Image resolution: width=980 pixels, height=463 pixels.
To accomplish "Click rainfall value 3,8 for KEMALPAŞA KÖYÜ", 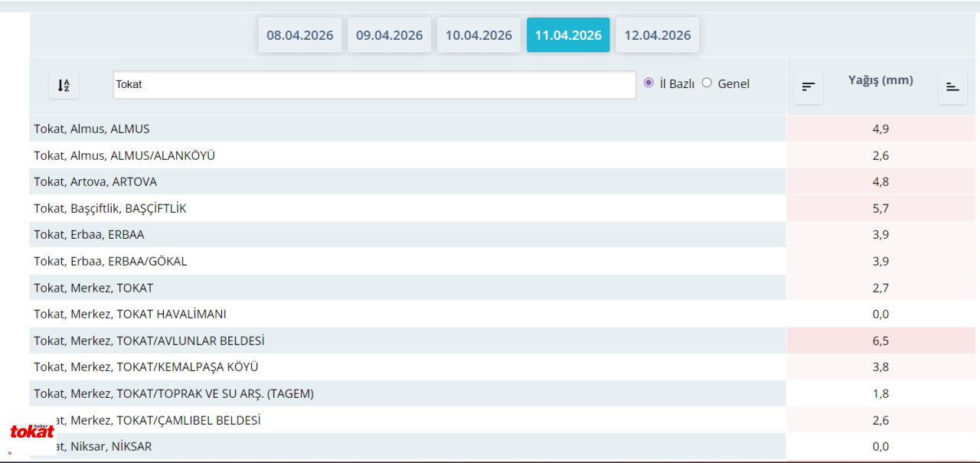I will coord(880,367).
